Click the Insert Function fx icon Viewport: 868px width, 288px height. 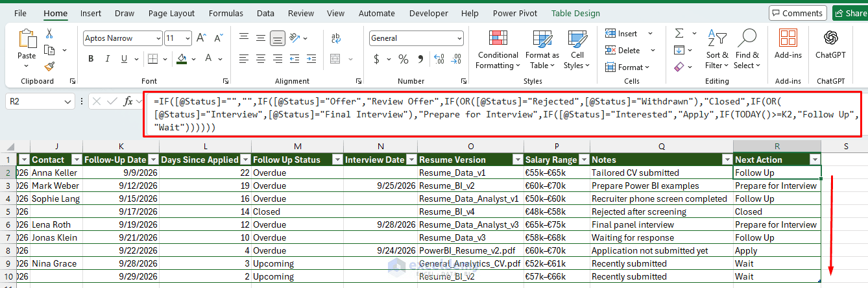(128, 101)
